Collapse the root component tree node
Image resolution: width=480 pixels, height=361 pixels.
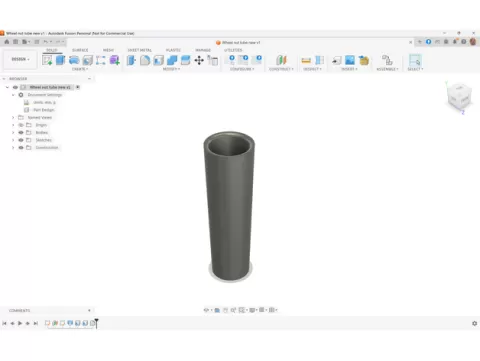[7, 87]
